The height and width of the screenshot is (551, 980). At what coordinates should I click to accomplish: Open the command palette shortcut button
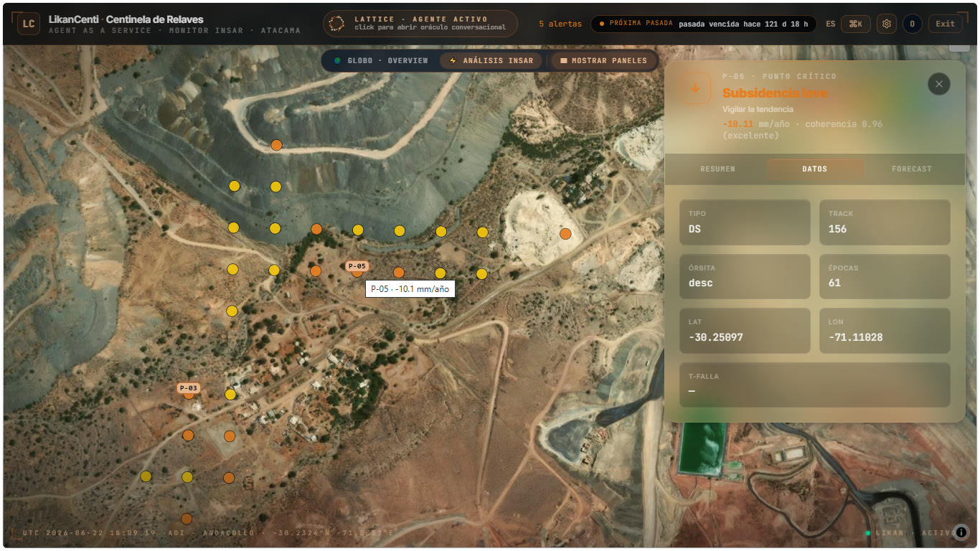click(x=855, y=24)
